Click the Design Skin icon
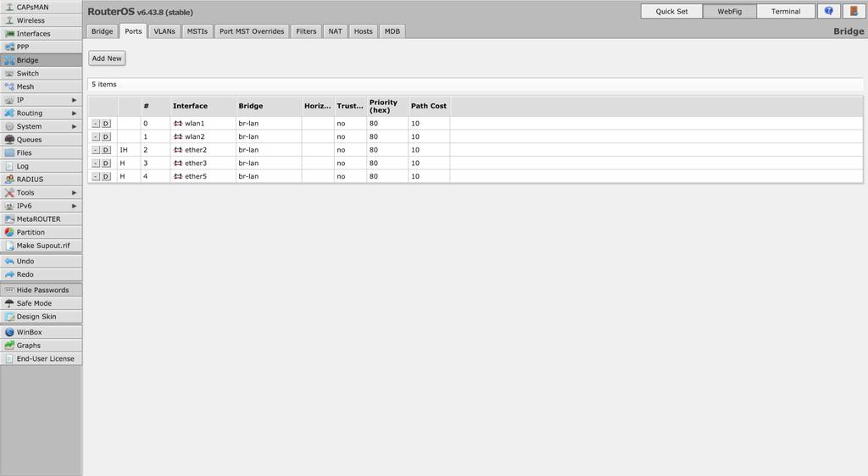 (x=9, y=317)
